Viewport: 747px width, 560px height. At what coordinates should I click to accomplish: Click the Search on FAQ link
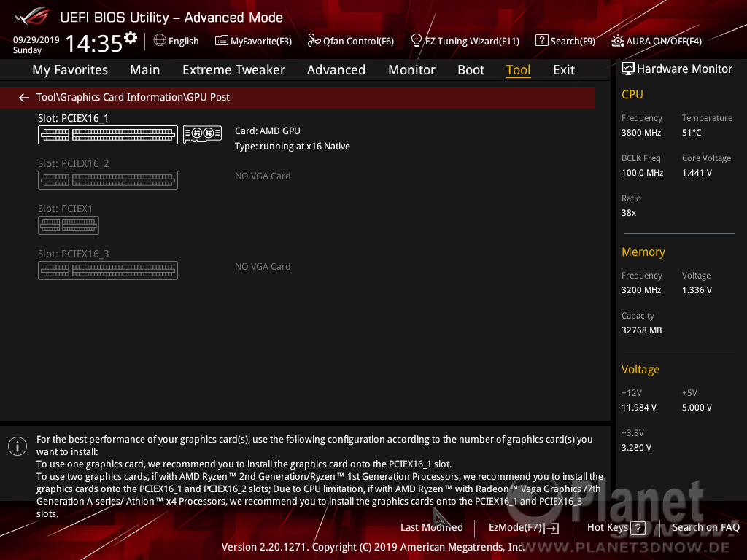pyautogui.click(x=705, y=528)
